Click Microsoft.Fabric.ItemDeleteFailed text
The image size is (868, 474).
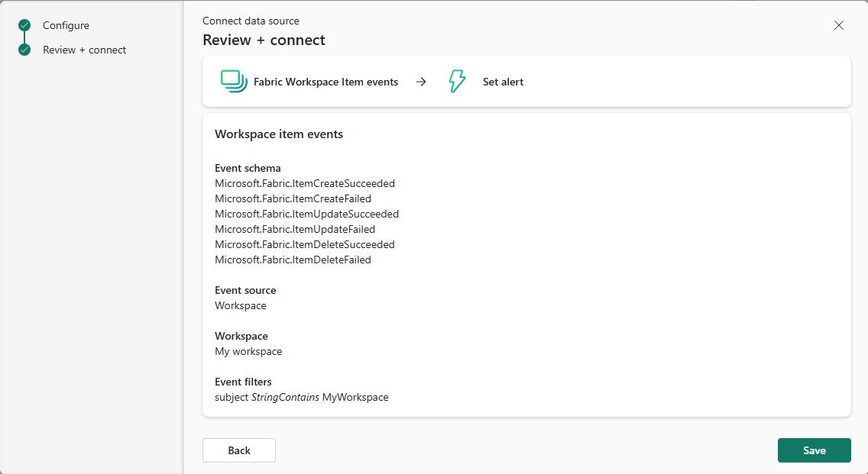click(x=293, y=260)
